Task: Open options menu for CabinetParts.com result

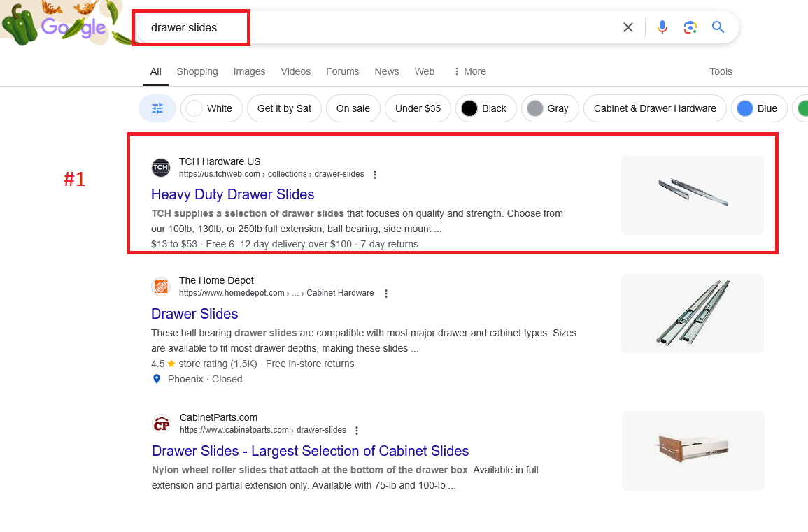Action: (x=357, y=431)
